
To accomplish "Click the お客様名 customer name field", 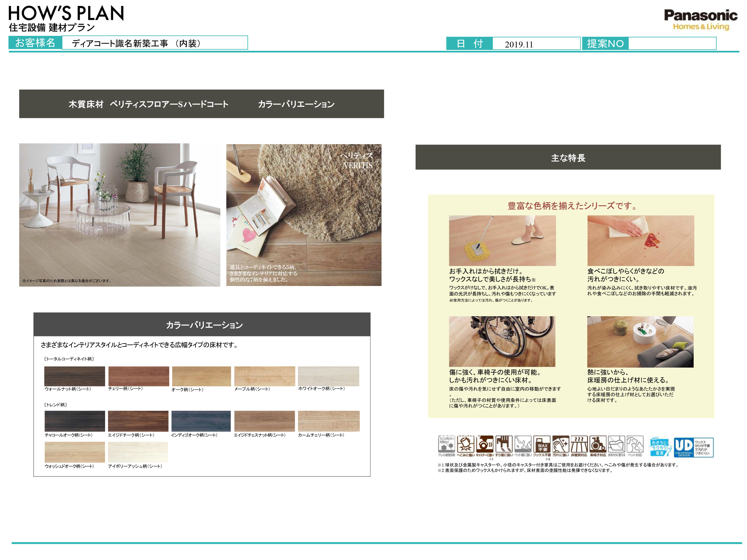I will [x=154, y=43].
